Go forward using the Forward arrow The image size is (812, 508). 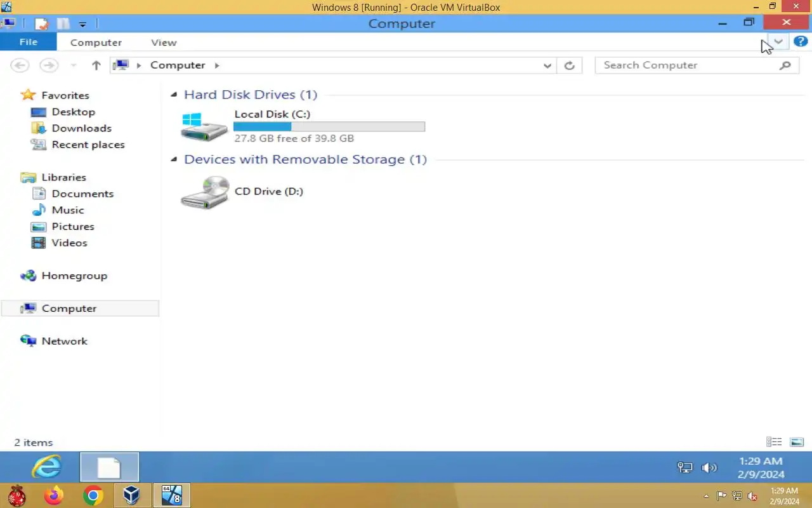pos(49,65)
